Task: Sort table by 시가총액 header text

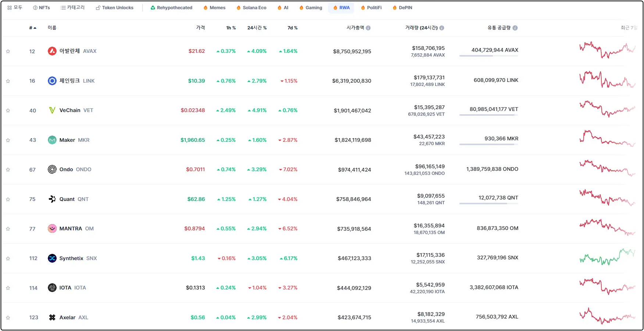Action: tap(355, 28)
